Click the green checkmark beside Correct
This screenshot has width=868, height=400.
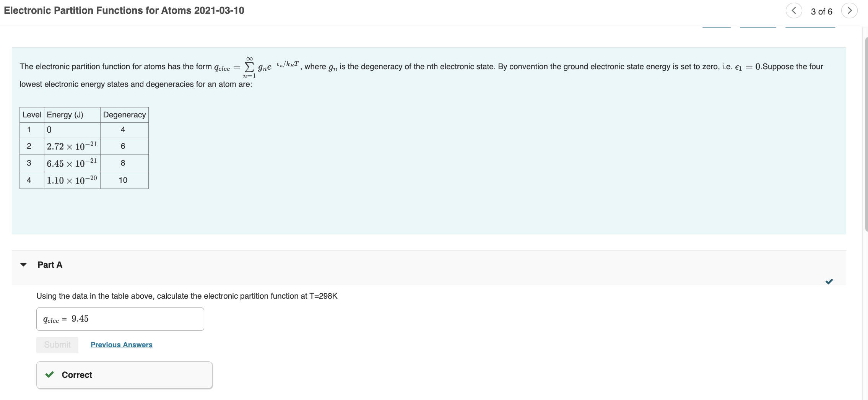49,375
